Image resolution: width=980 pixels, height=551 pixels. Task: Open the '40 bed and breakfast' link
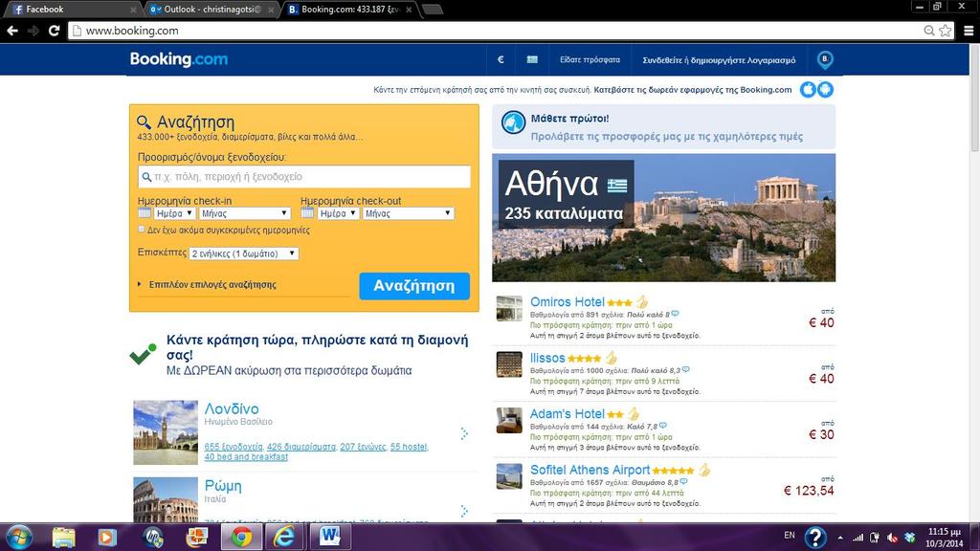[x=246, y=456]
